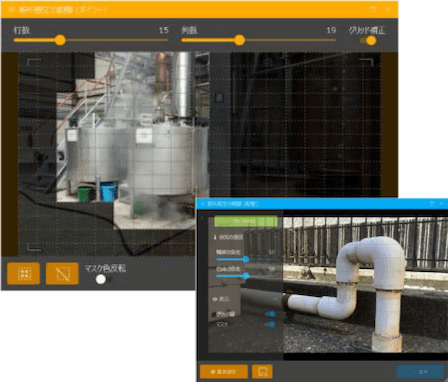Toggle the マスク switch in side panel

click(x=270, y=324)
